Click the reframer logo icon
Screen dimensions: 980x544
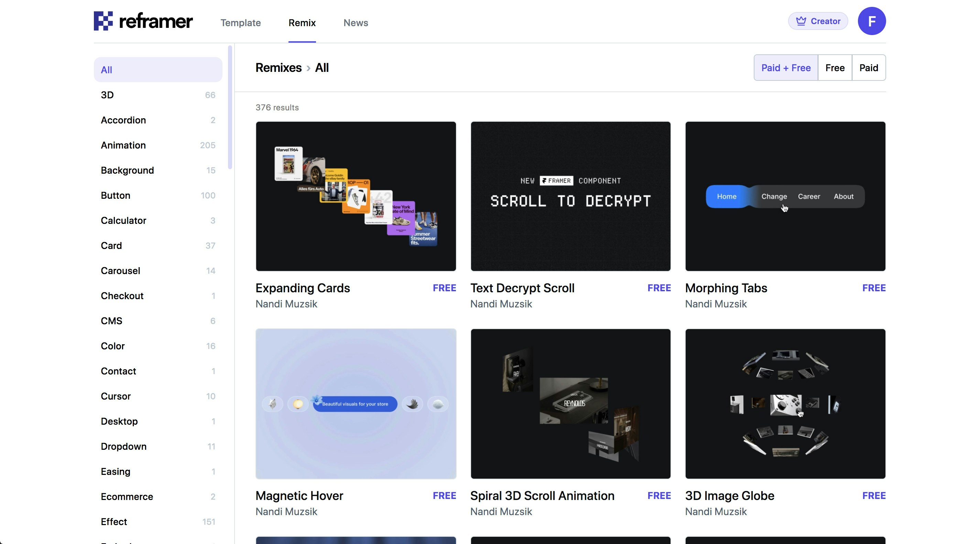click(x=103, y=21)
